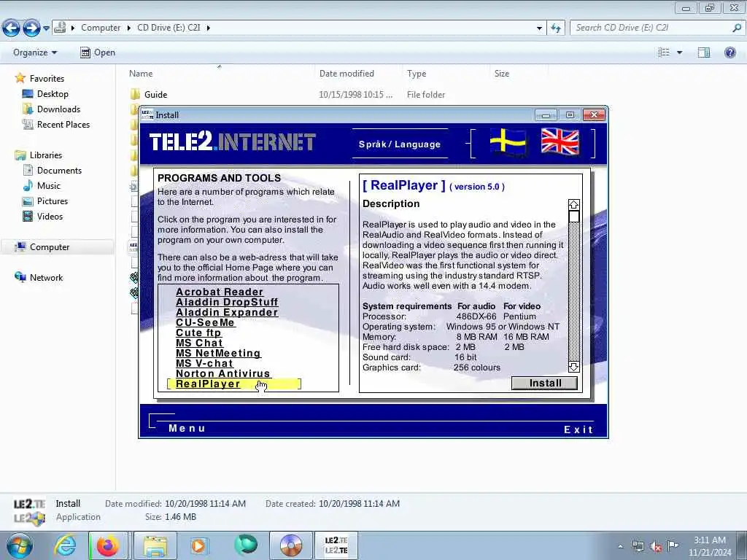Click Open in the Explorer toolbar
The width and height of the screenshot is (747, 560).
pos(98,52)
